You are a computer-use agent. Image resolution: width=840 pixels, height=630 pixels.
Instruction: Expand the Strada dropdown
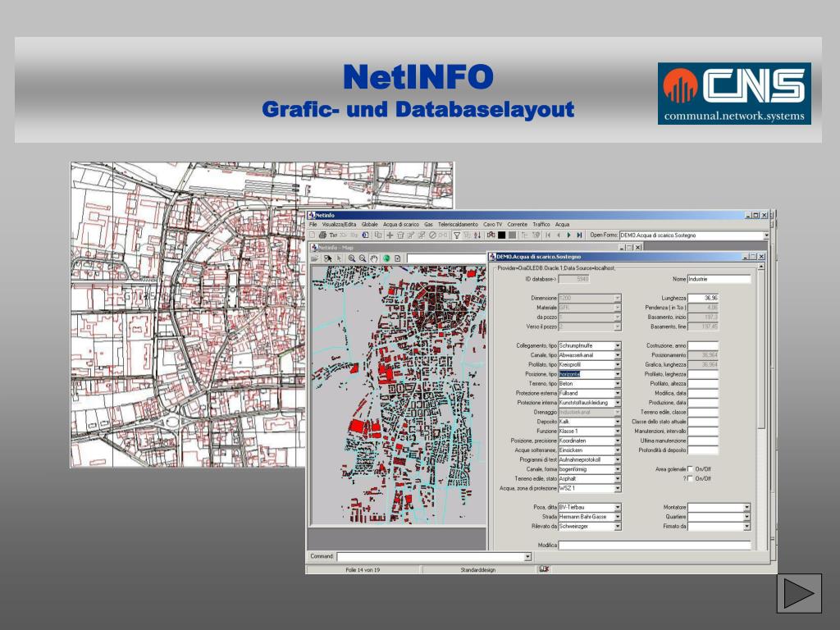click(x=618, y=517)
